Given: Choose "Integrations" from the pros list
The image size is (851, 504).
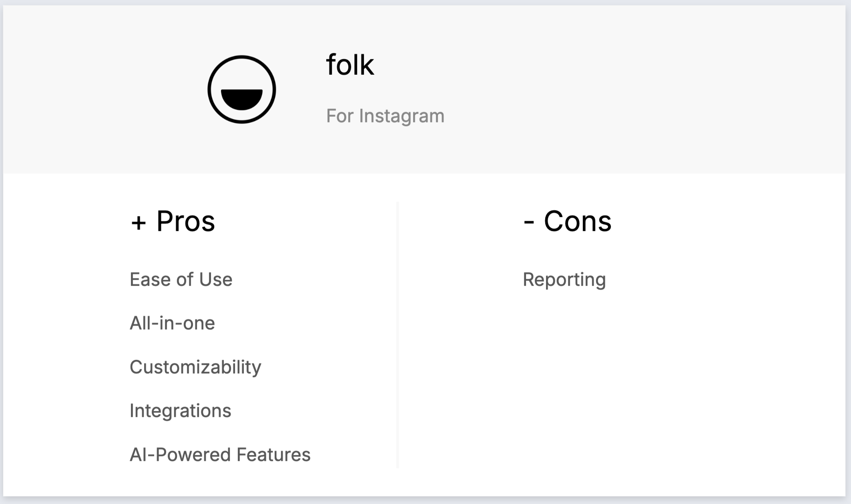Looking at the screenshot, I should tap(180, 410).
